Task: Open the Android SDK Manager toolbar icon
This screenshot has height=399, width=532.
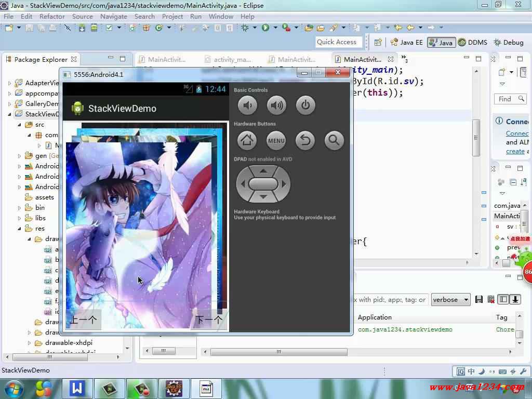Action: 82,28
